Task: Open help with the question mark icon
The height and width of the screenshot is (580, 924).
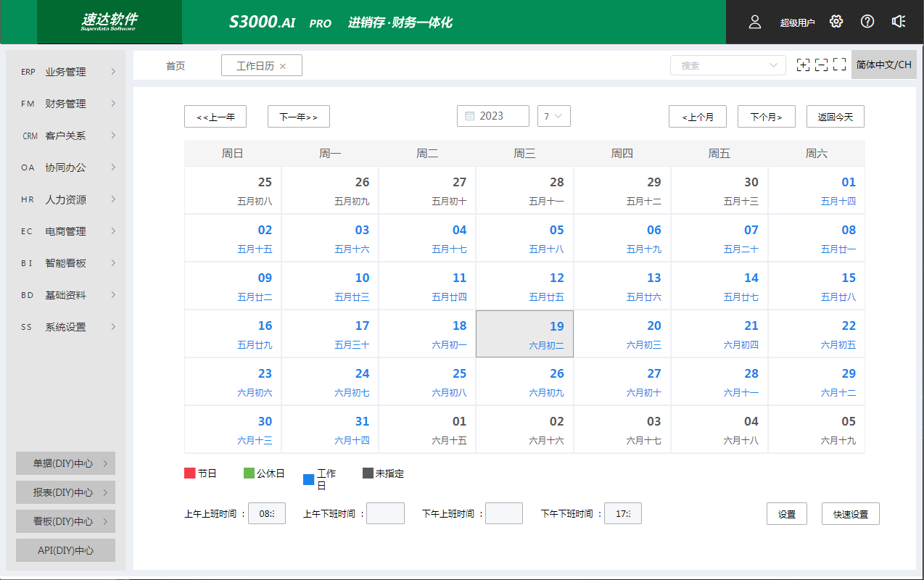Action: 867,22
